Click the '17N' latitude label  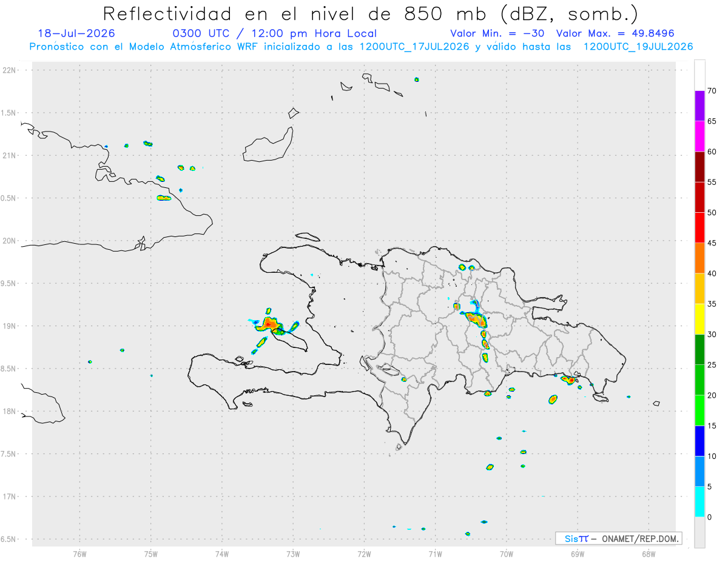pyautogui.click(x=10, y=497)
